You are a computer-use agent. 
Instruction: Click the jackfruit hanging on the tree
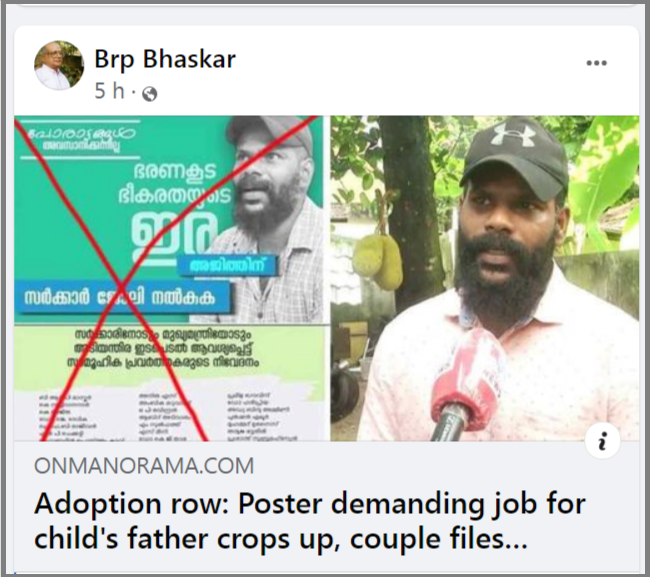(378, 260)
